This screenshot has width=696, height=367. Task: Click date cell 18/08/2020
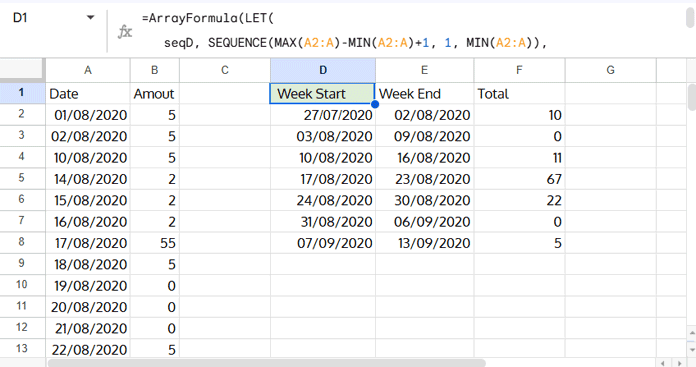[x=88, y=264]
